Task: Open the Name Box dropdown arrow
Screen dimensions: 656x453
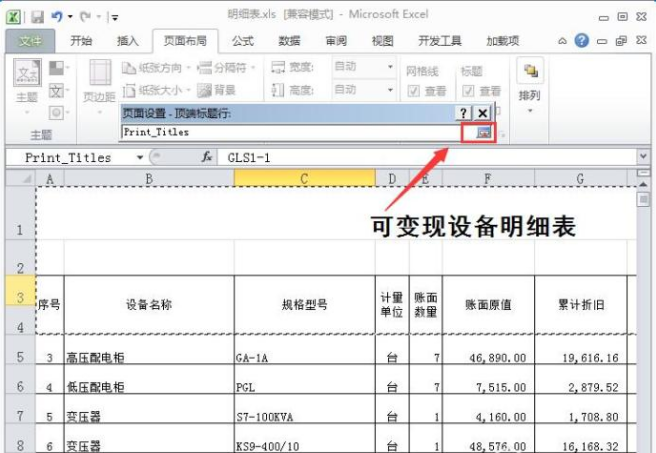Action: (140, 158)
